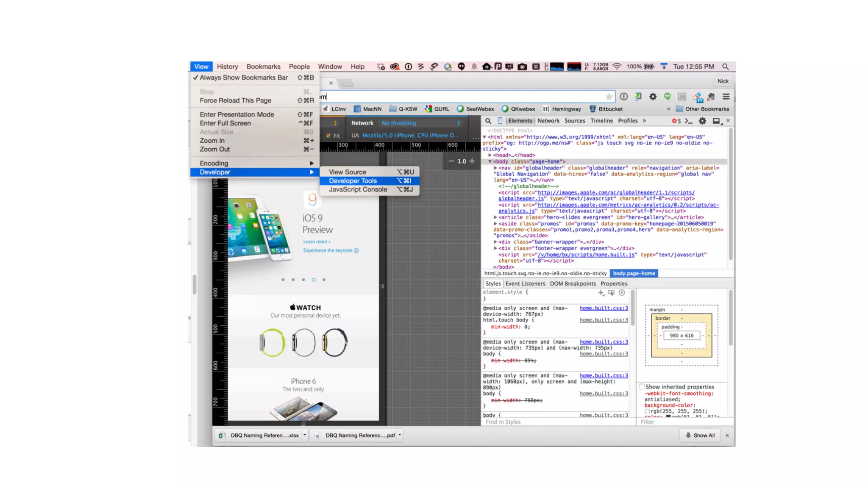Open the DevTools Timeline tab
Screen dimensions: 868x488
click(x=601, y=121)
